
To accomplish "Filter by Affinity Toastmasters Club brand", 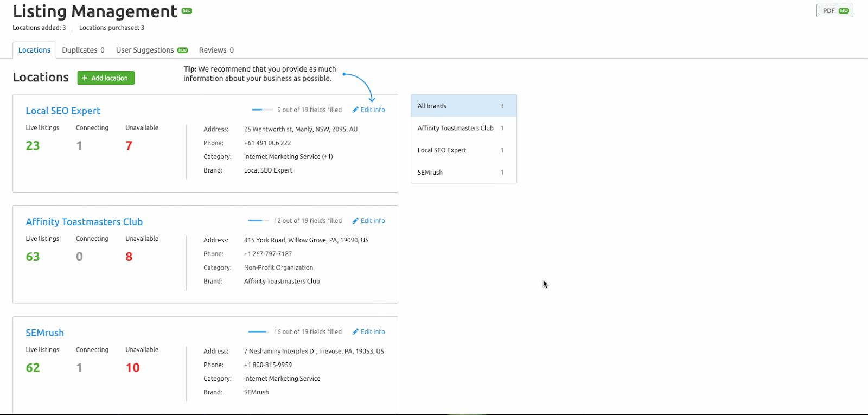I will pos(464,128).
